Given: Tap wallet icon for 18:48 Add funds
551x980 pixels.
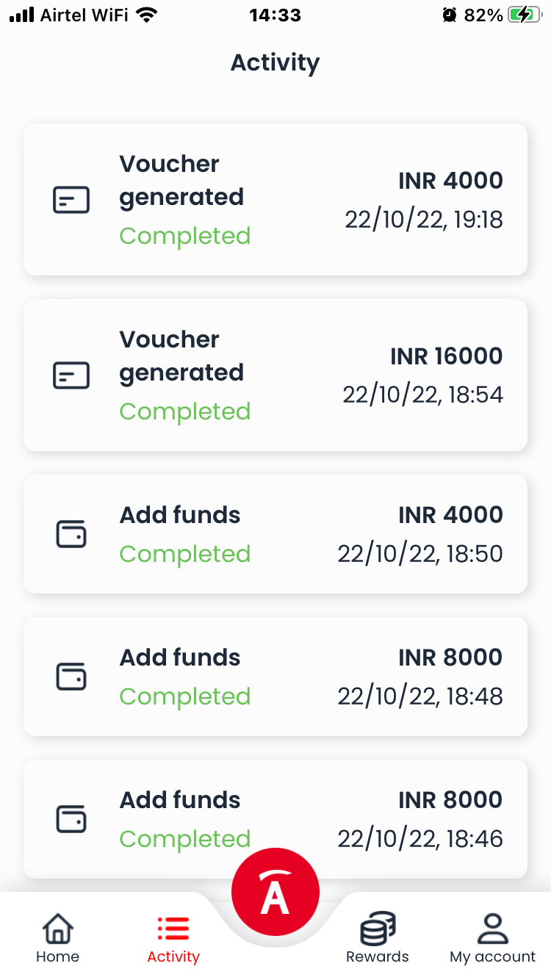Looking at the screenshot, I should [x=71, y=677].
